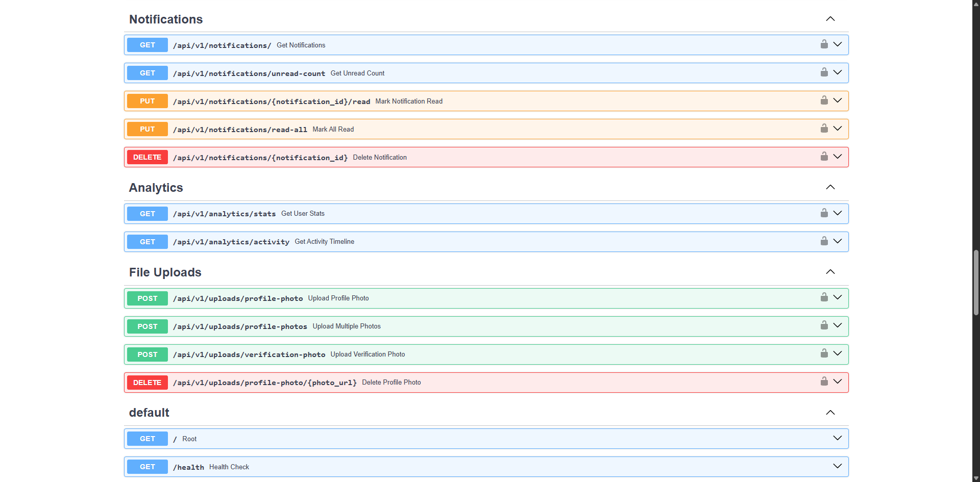The height and width of the screenshot is (482, 980).
Task: Click GET badge for /health endpoint
Action: (148, 467)
